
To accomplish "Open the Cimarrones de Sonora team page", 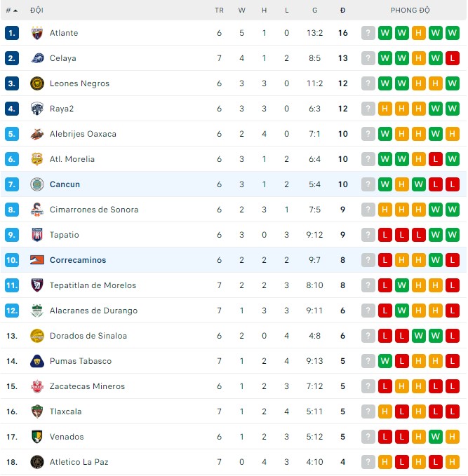I will click(x=94, y=210).
